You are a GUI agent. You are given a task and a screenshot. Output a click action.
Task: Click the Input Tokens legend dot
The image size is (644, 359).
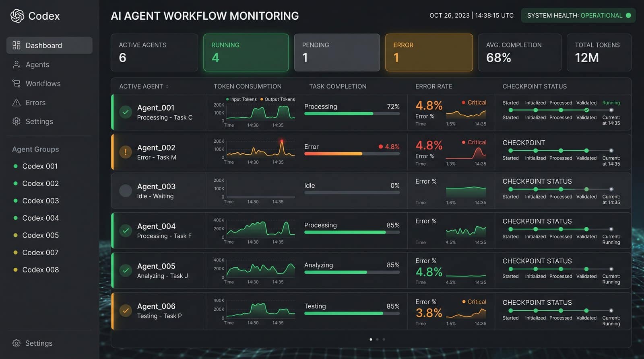[x=227, y=99]
